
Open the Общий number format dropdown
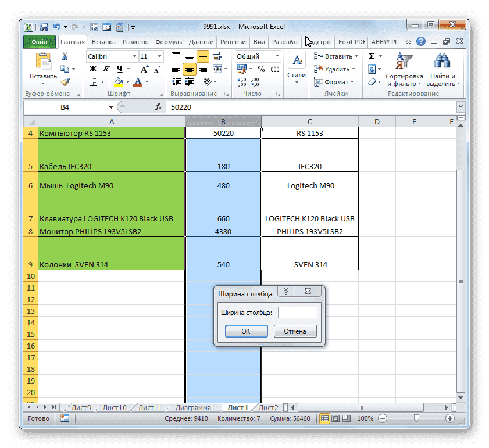tap(277, 56)
